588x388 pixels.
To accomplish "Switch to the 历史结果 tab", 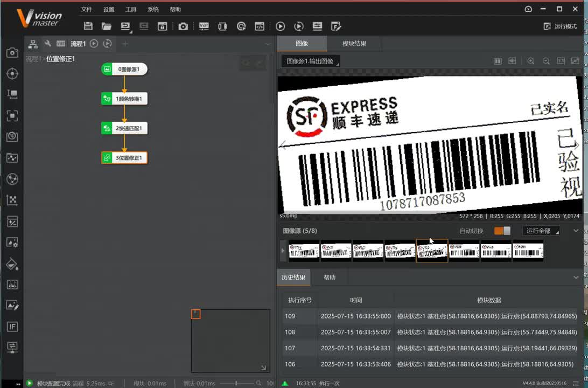I will (x=293, y=278).
